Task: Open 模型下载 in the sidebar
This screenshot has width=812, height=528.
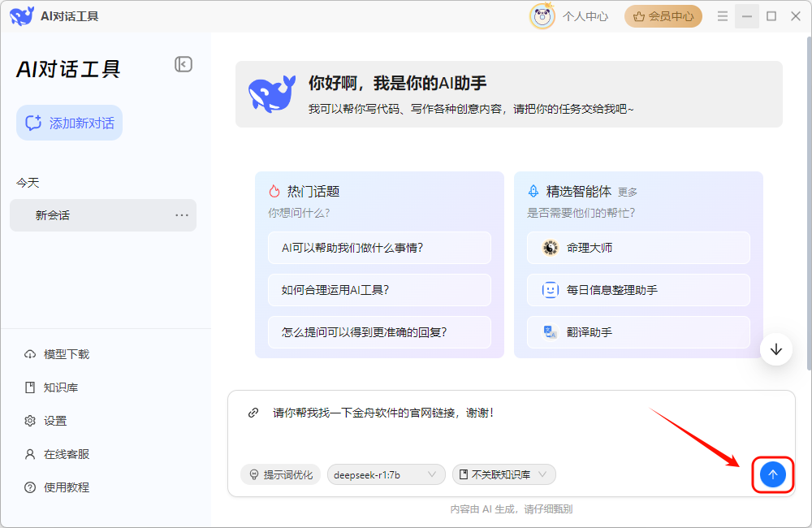Action: (66, 354)
